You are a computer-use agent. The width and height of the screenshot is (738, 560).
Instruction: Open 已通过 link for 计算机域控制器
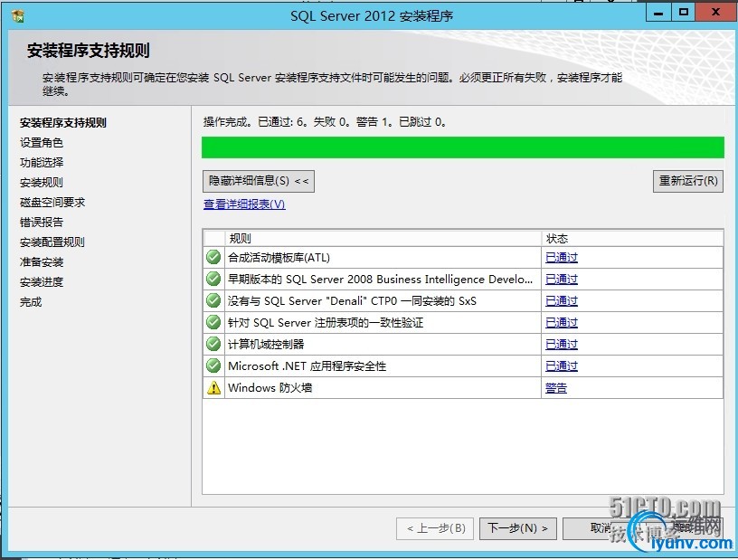[562, 345]
